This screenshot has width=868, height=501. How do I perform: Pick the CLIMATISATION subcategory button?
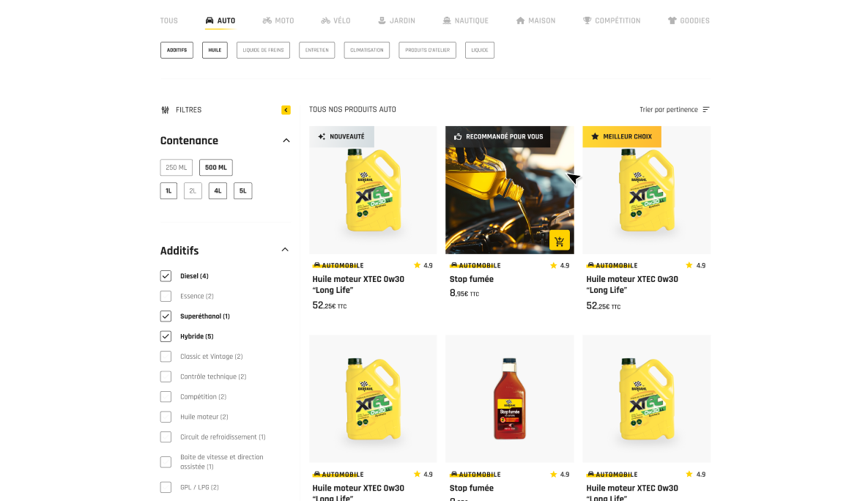(366, 50)
